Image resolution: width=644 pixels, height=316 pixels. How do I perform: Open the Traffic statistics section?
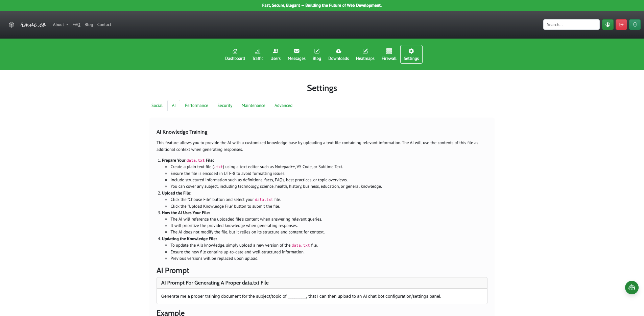tap(258, 54)
